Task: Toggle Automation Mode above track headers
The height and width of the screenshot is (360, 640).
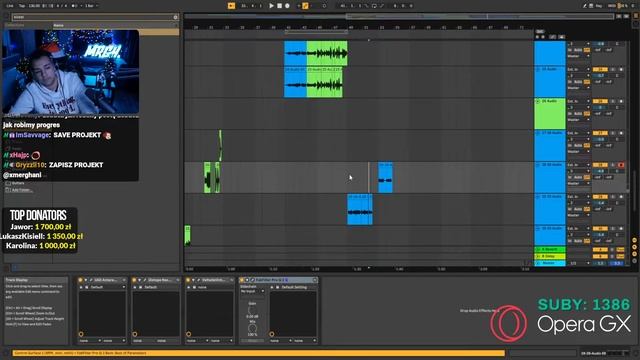Action: tap(553, 37)
